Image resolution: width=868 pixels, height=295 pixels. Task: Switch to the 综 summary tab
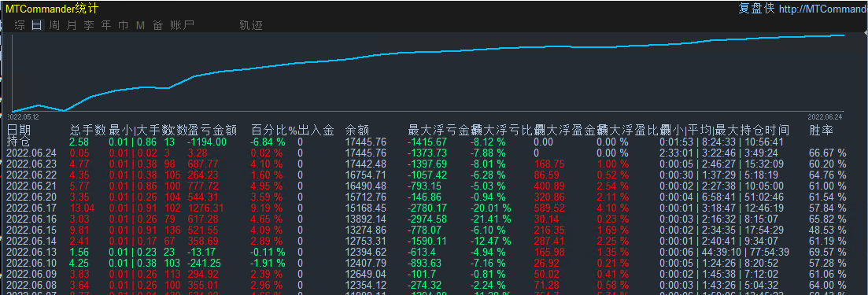coord(20,25)
